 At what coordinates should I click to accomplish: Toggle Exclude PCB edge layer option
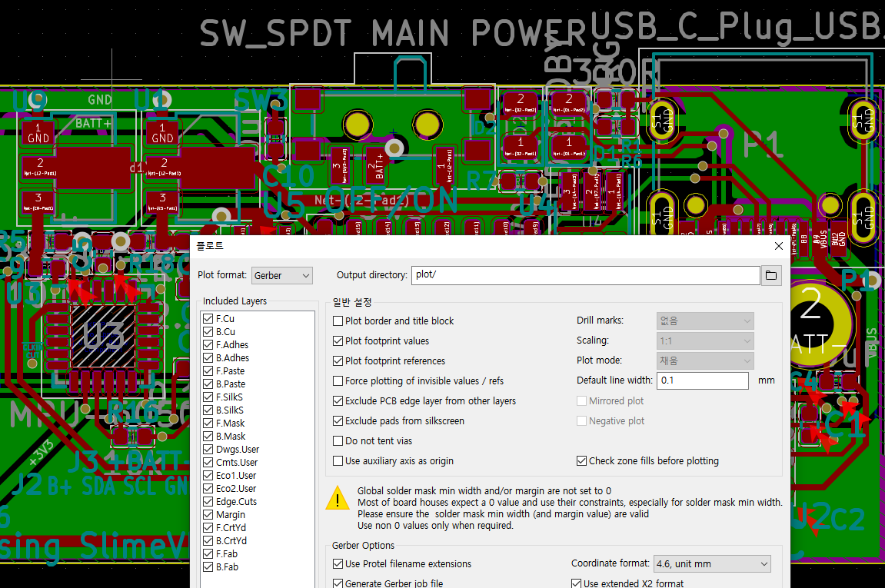click(338, 400)
